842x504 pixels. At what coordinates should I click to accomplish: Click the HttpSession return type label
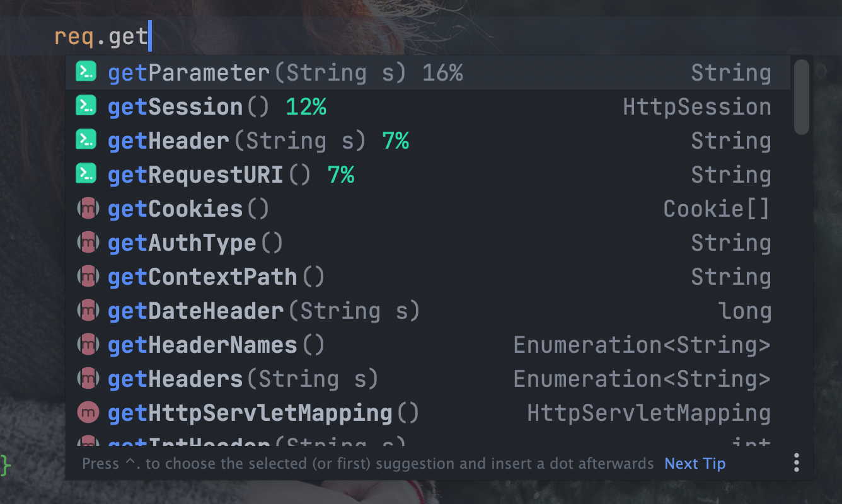click(696, 107)
